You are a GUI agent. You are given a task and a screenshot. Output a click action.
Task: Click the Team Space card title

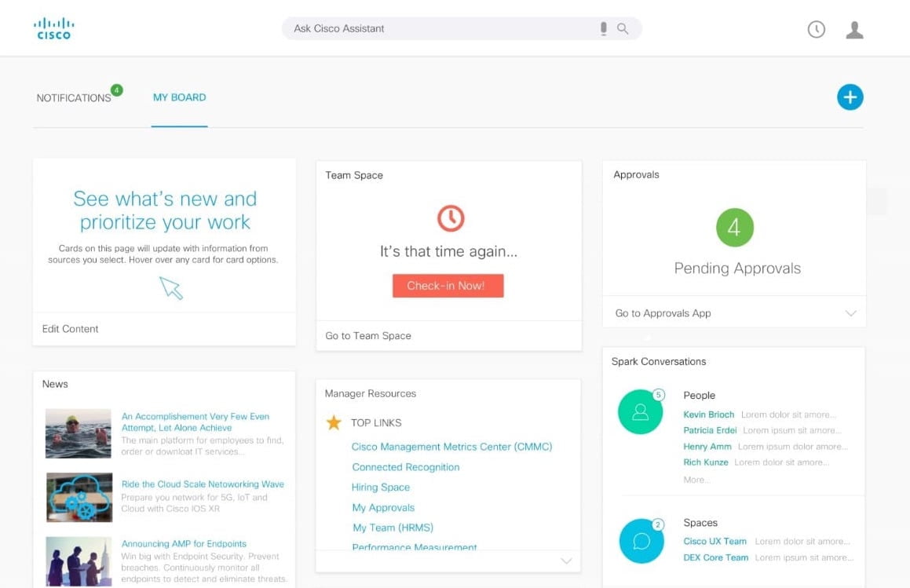(354, 175)
